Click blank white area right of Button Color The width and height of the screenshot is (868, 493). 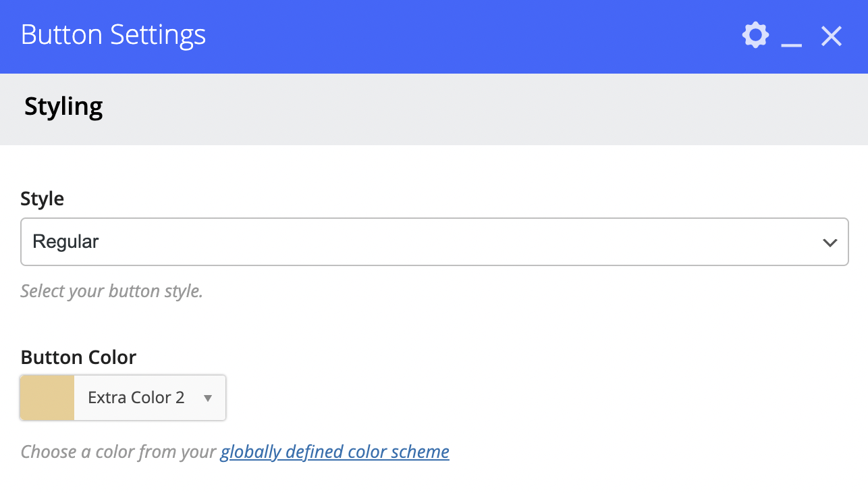pyautogui.click(x=540, y=398)
